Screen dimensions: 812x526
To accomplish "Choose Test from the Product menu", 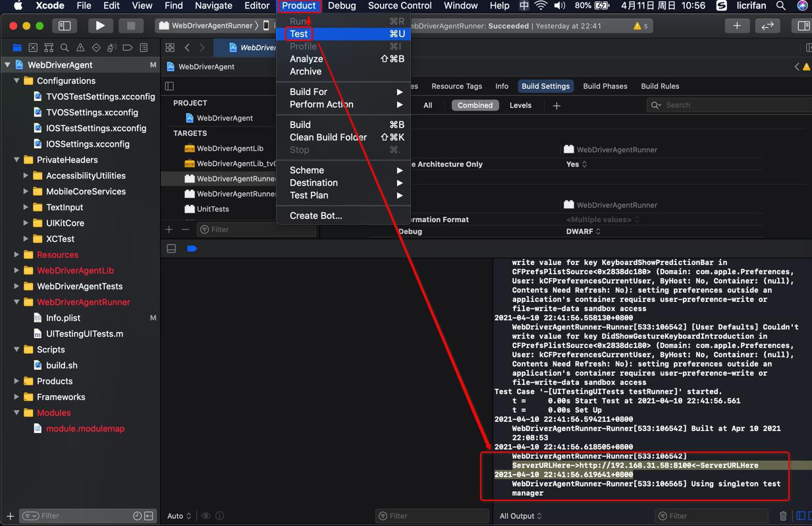I will click(x=343, y=34).
